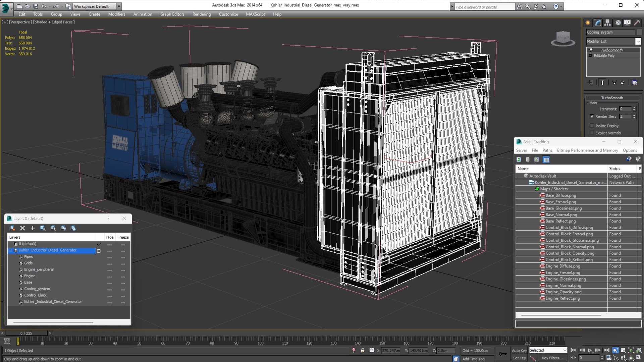Click Remove modifier trash icon
Image resolution: width=644 pixels, height=362 pixels.
click(622, 82)
